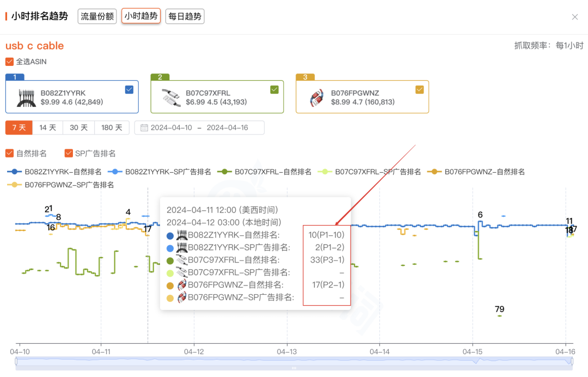This screenshot has height=377, width=588.
Task: Disable the SP广告排名 checkbox
Action: click(x=69, y=153)
